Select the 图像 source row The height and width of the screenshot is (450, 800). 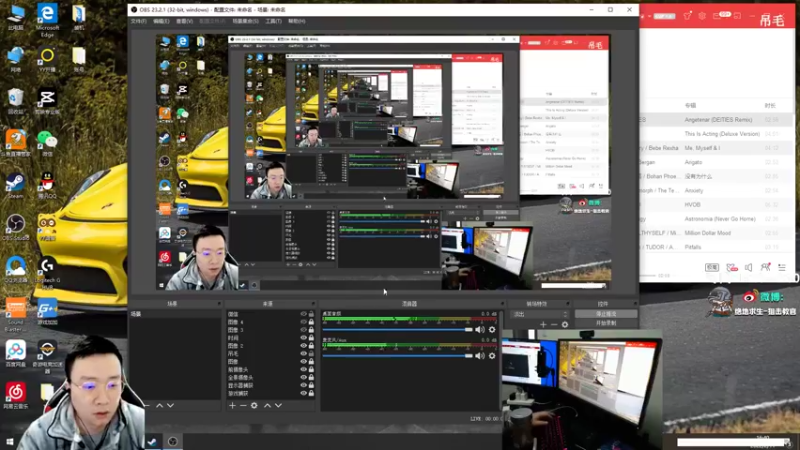tap(270, 362)
